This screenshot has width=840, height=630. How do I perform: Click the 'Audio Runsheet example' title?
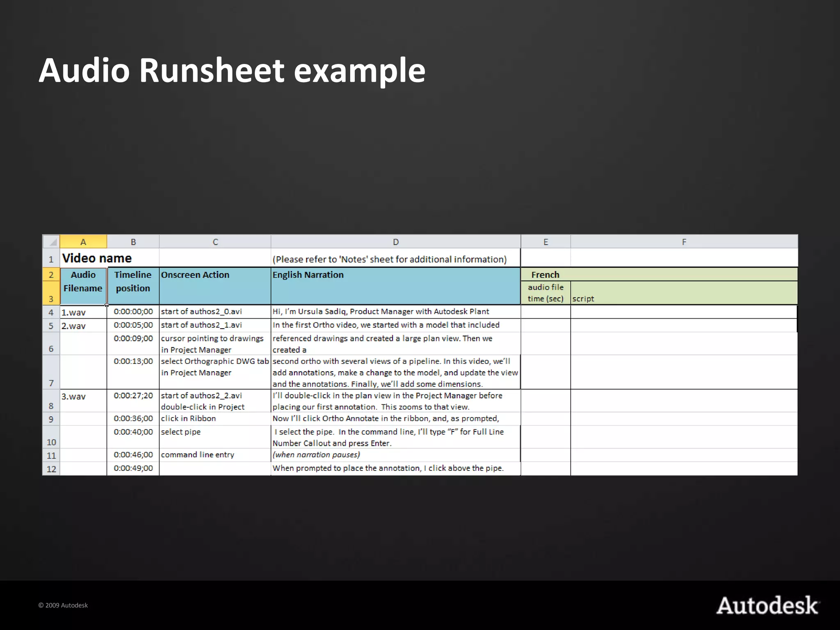pyautogui.click(x=232, y=71)
